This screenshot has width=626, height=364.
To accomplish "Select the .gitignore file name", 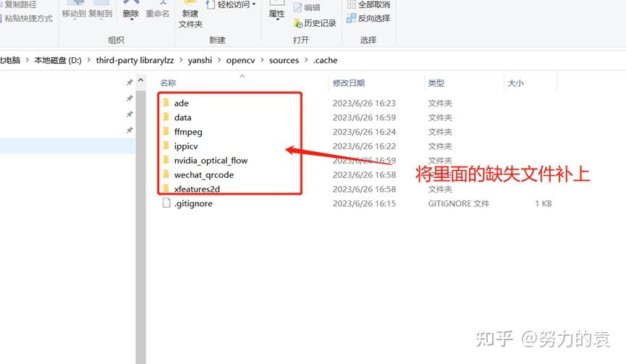I will click(193, 203).
